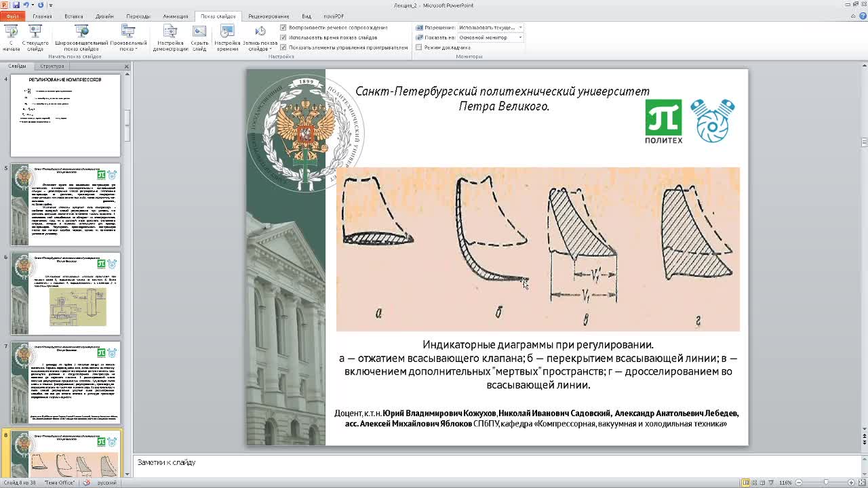
Task: Open Показать на monitor dropdown
Action: tap(490, 37)
